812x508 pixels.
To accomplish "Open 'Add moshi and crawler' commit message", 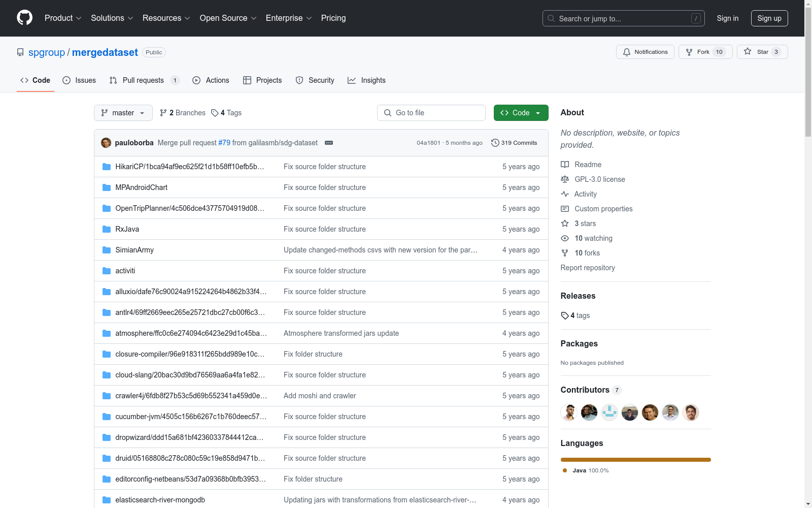I will point(320,396).
